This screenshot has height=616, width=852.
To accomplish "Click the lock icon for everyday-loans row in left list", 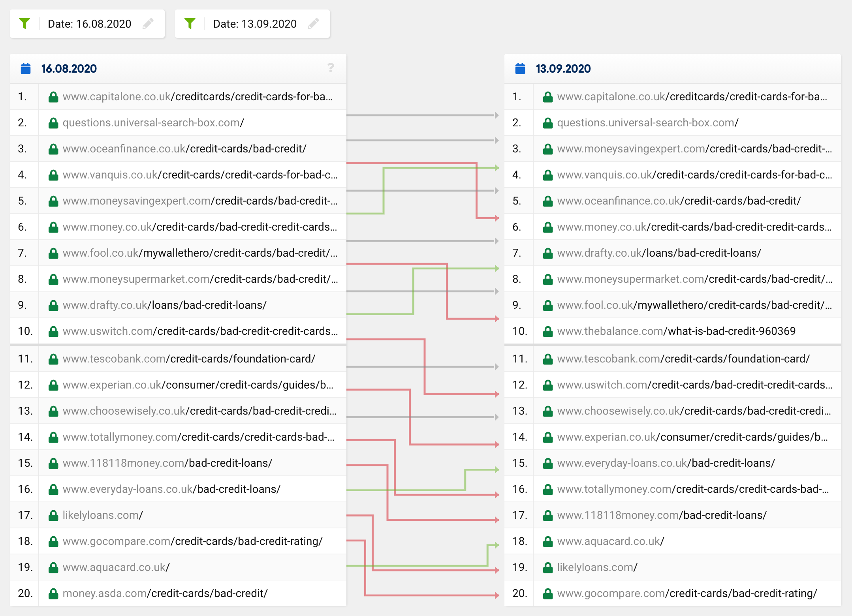I will 53,489.
